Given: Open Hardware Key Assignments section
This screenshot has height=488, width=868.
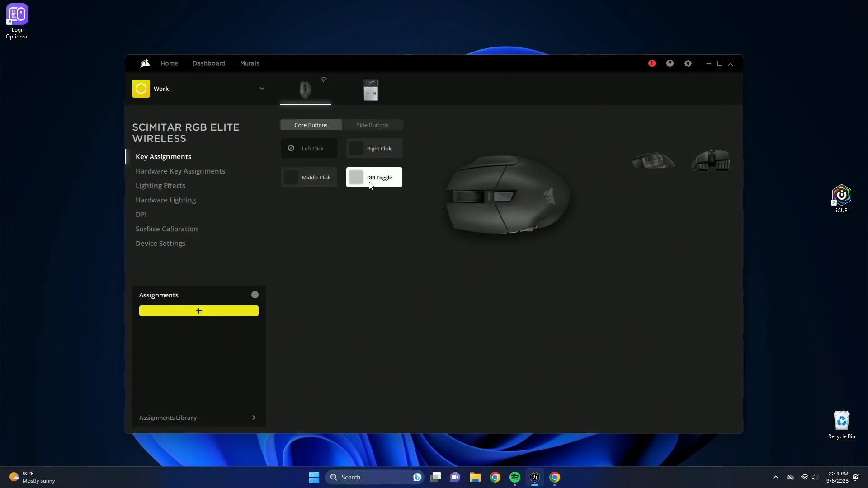Looking at the screenshot, I should [x=180, y=171].
